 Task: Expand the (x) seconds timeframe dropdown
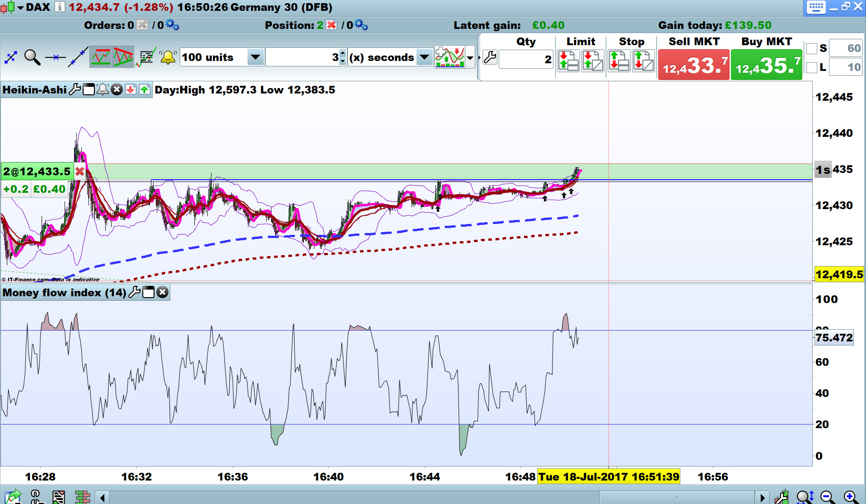pos(424,57)
